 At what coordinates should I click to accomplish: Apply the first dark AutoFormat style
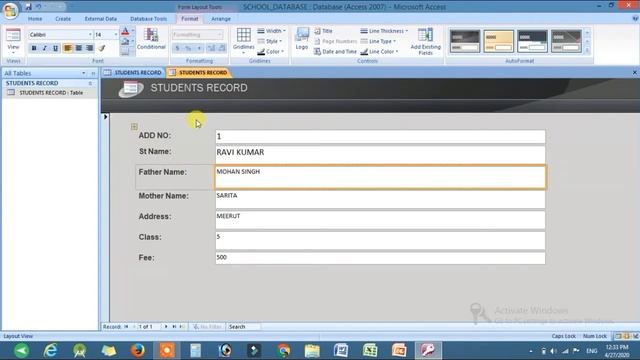point(465,41)
